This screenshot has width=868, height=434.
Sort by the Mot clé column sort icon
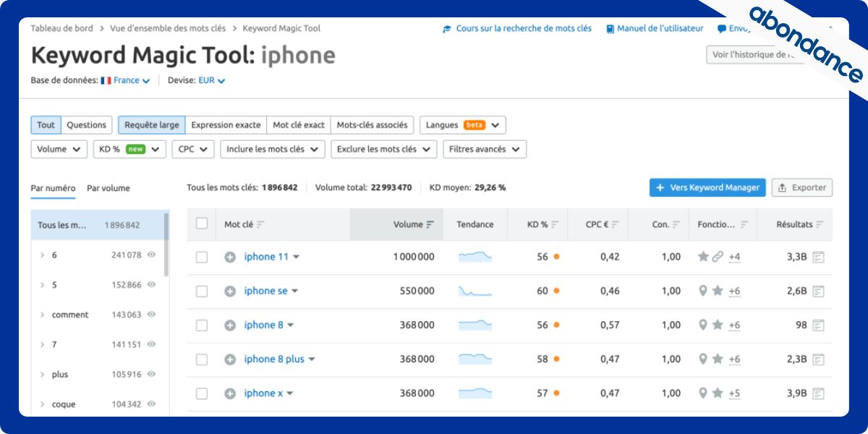260,224
